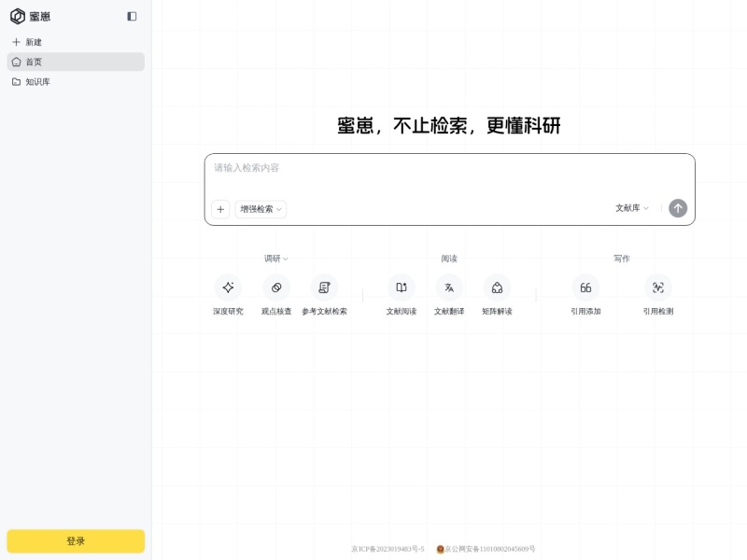This screenshot has width=747, height=560.
Task: Open the 文献翻译 tool icon
Action: pyautogui.click(x=449, y=287)
